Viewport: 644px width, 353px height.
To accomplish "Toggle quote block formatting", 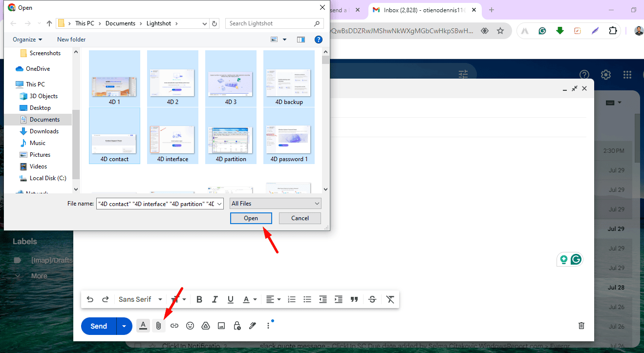I will click(x=354, y=299).
